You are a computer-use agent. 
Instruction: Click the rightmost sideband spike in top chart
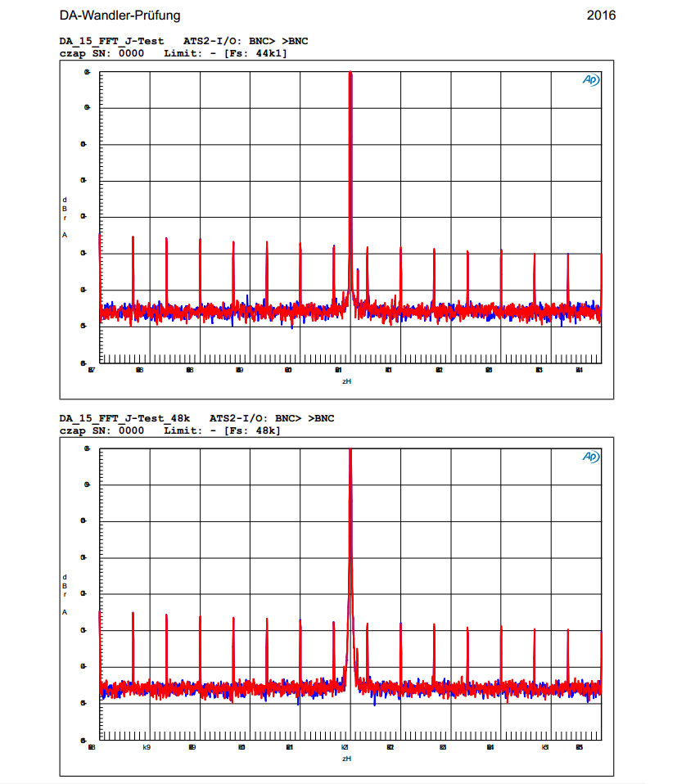click(x=601, y=278)
